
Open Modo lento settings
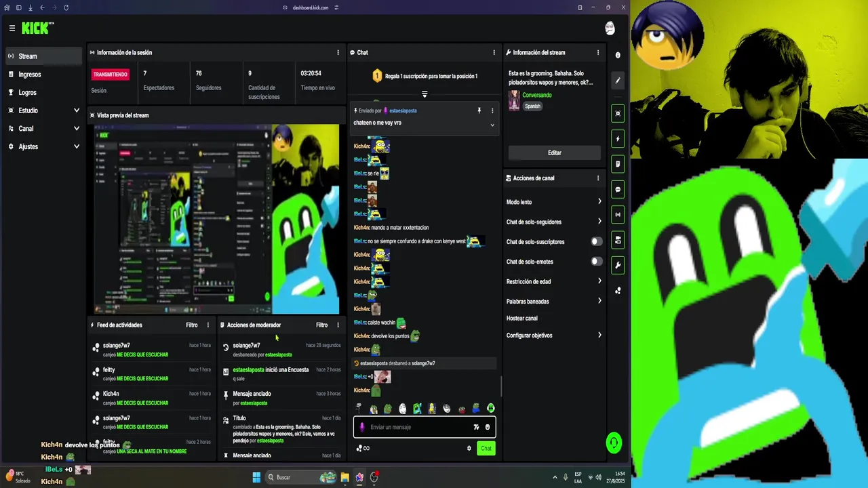point(554,202)
